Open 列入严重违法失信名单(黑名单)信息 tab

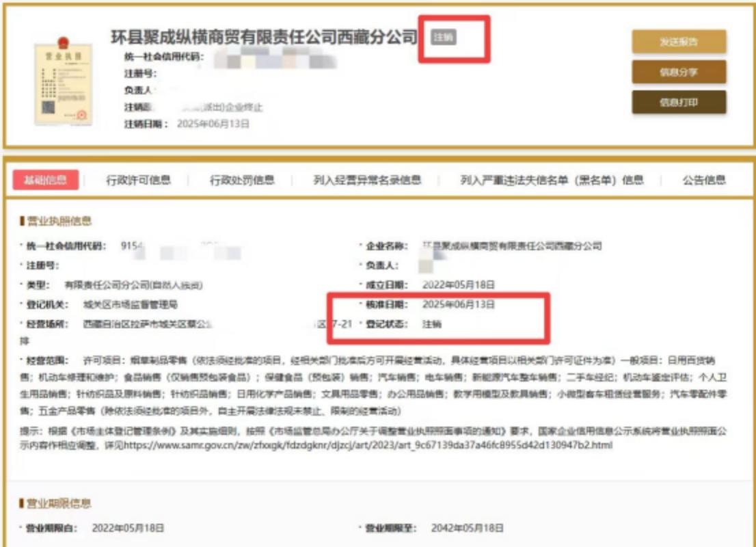[552, 181]
